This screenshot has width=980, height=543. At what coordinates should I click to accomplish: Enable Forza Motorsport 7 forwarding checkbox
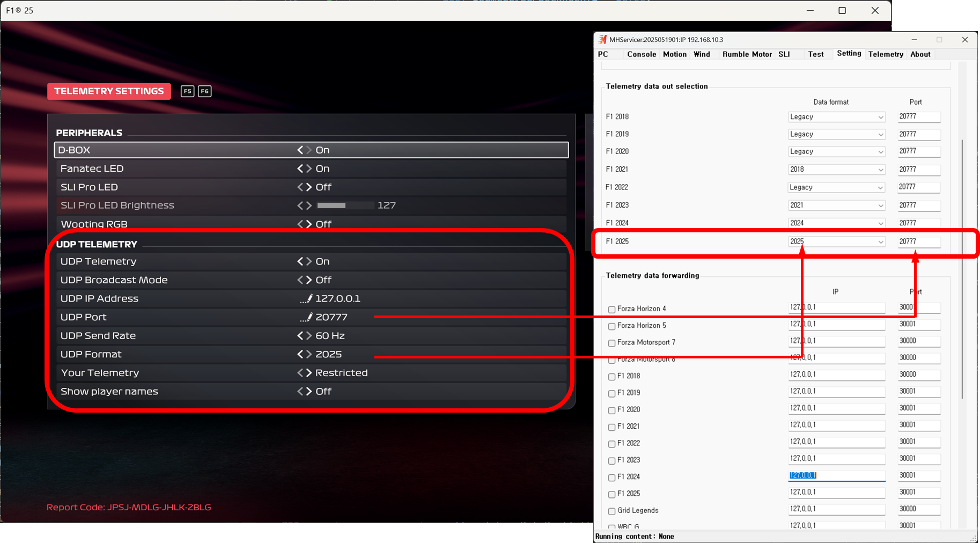(611, 343)
